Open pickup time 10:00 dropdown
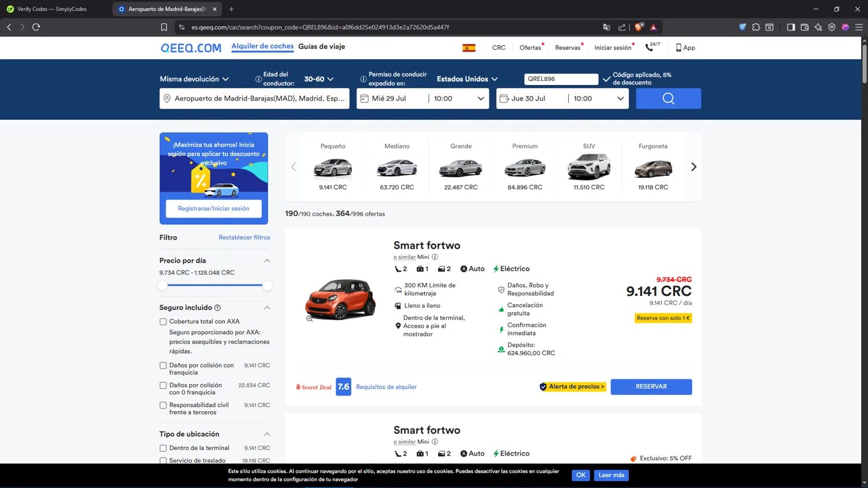 (x=459, y=99)
